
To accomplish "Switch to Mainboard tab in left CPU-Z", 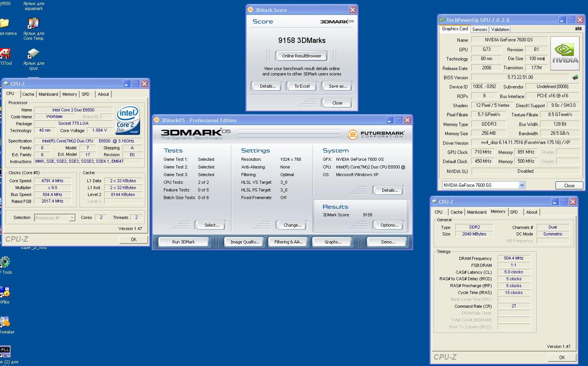I will click(x=48, y=94).
